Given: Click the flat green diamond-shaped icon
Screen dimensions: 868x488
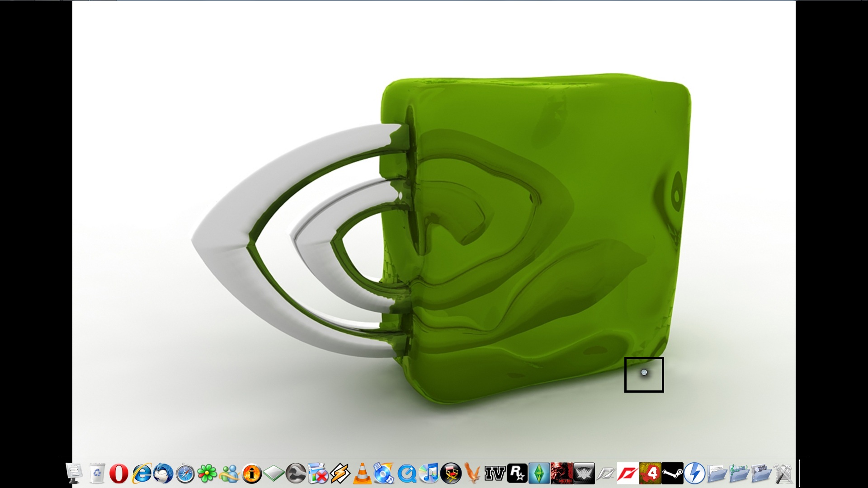Looking at the screenshot, I should point(274,473).
